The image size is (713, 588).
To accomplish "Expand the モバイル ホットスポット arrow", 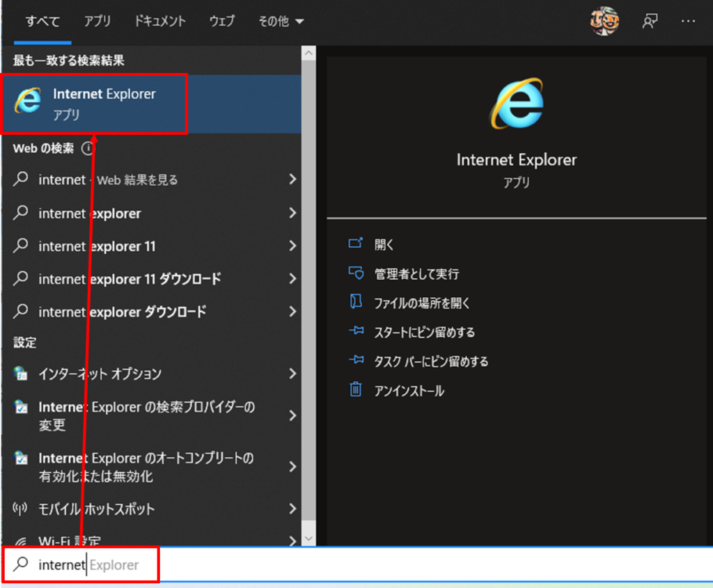I will tap(292, 509).
